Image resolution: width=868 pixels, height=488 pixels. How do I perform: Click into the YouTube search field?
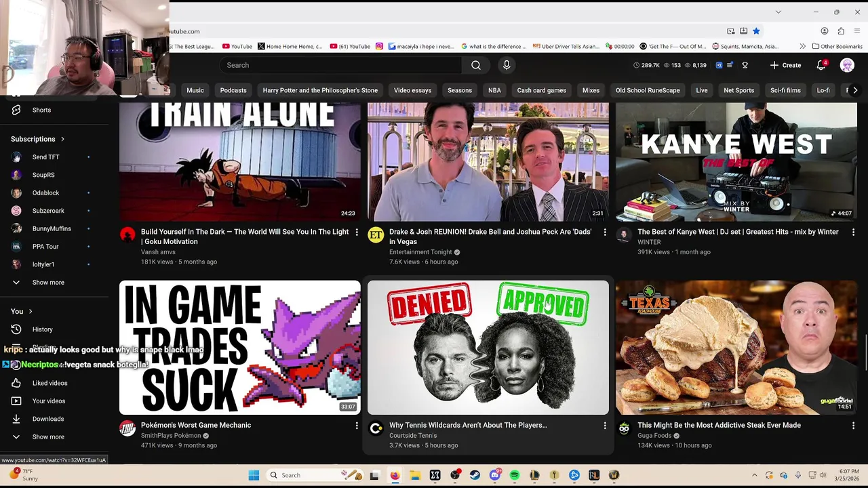point(340,65)
